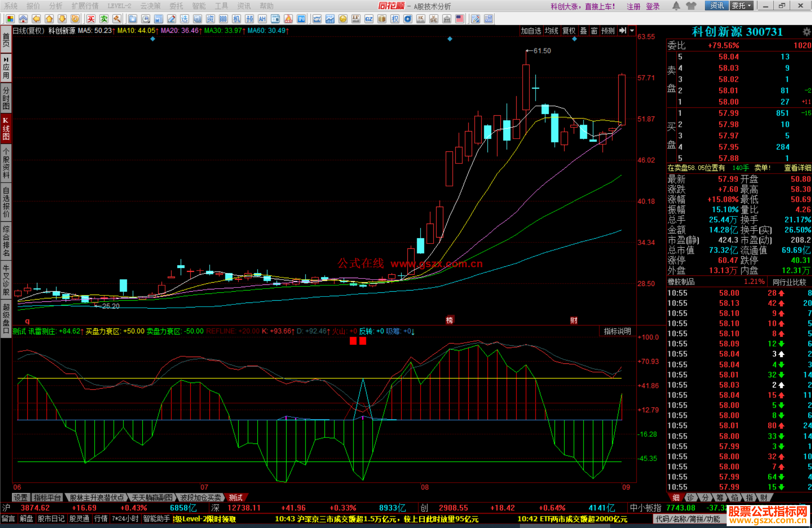
Task: Open the 分析 menu
Action: pos(56,6)
